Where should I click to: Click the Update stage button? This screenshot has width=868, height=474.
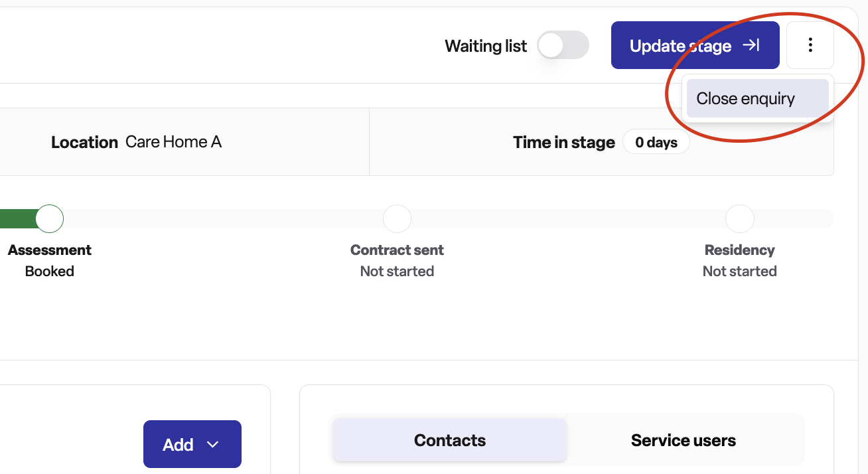coord(695,45)
